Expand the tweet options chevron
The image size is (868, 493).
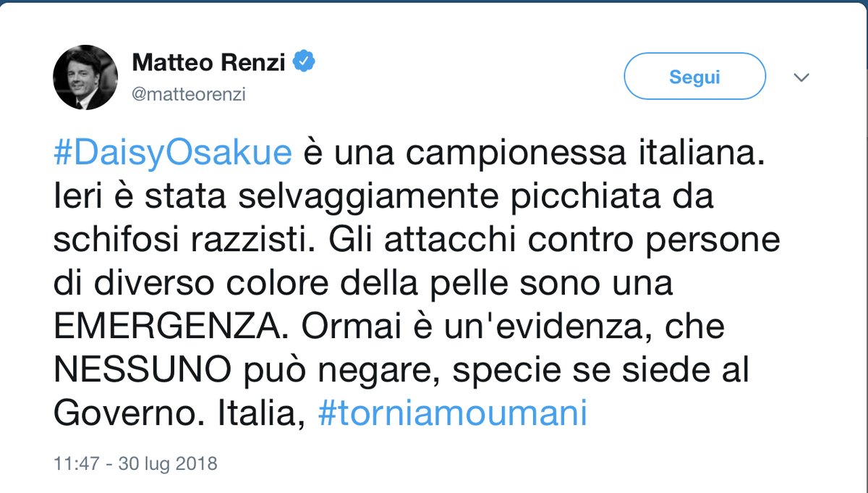coord(801,77)
